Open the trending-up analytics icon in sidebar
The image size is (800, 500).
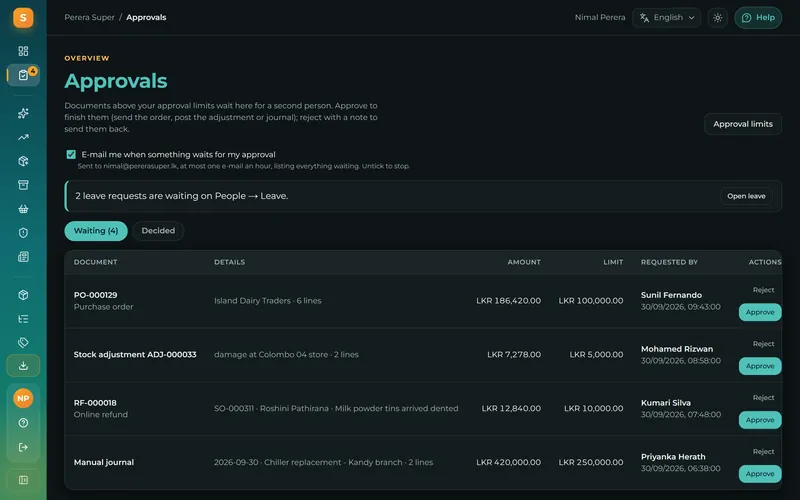[23, 137]
